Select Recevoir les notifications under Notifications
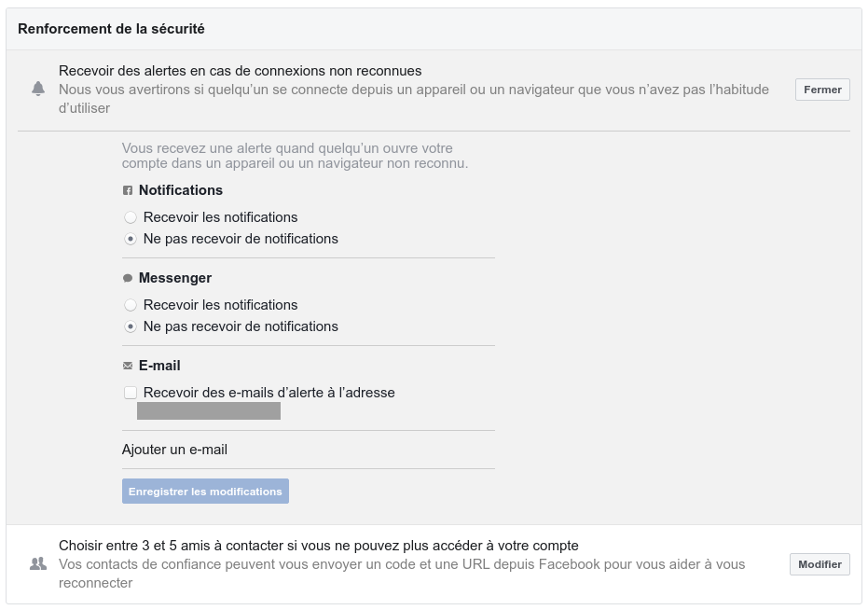Image resolution: width=868 pixels, height=610 pixels. pyautogui.click(x=131, y=217)
